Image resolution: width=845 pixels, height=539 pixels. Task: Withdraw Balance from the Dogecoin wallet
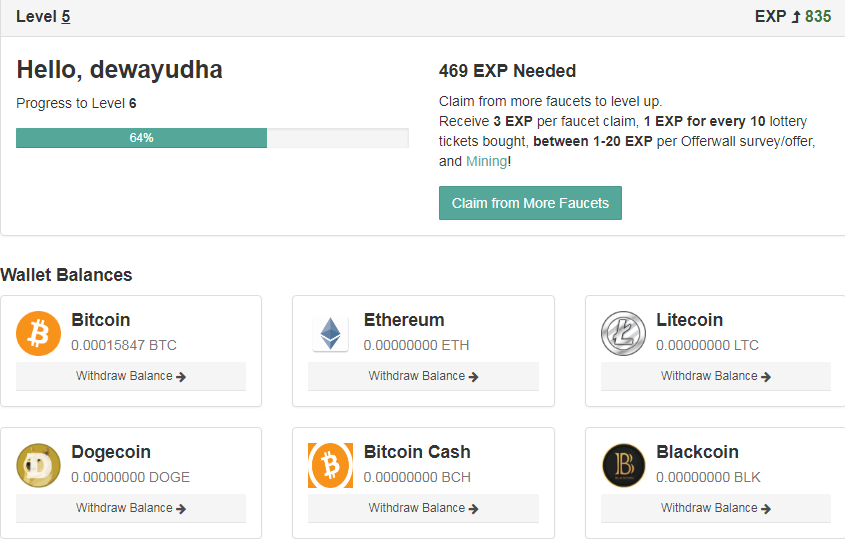[131, 508]
